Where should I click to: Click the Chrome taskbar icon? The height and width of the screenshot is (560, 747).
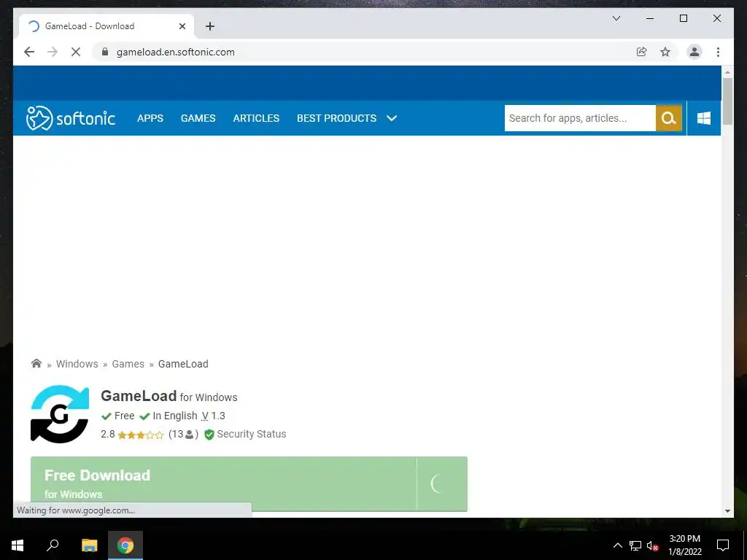125,545
